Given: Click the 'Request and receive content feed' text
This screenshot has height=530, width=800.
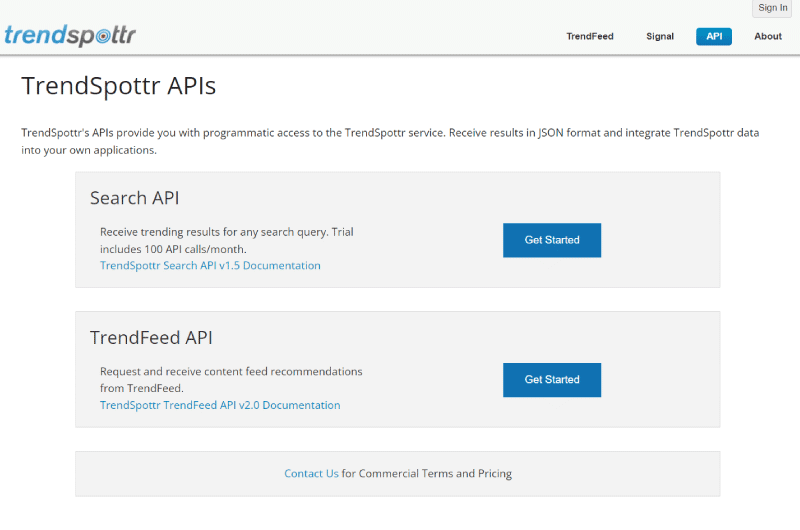Looking at the screenshot, I should 231,371.
